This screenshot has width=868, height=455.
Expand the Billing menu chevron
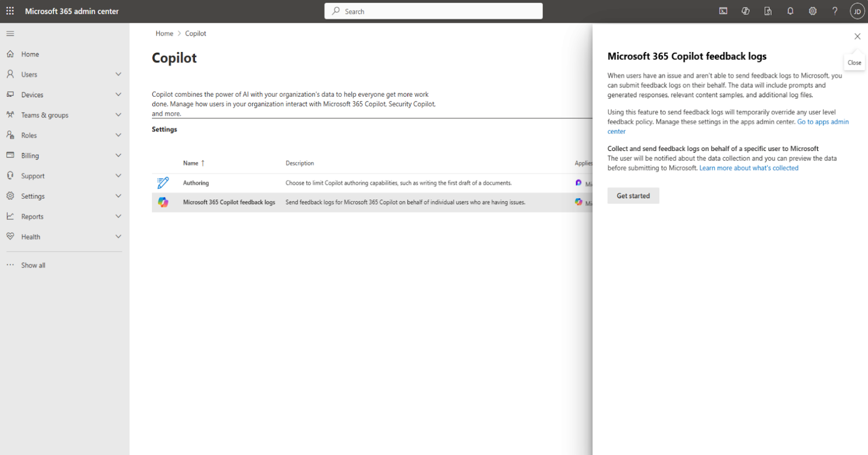(x=118, y=155)
